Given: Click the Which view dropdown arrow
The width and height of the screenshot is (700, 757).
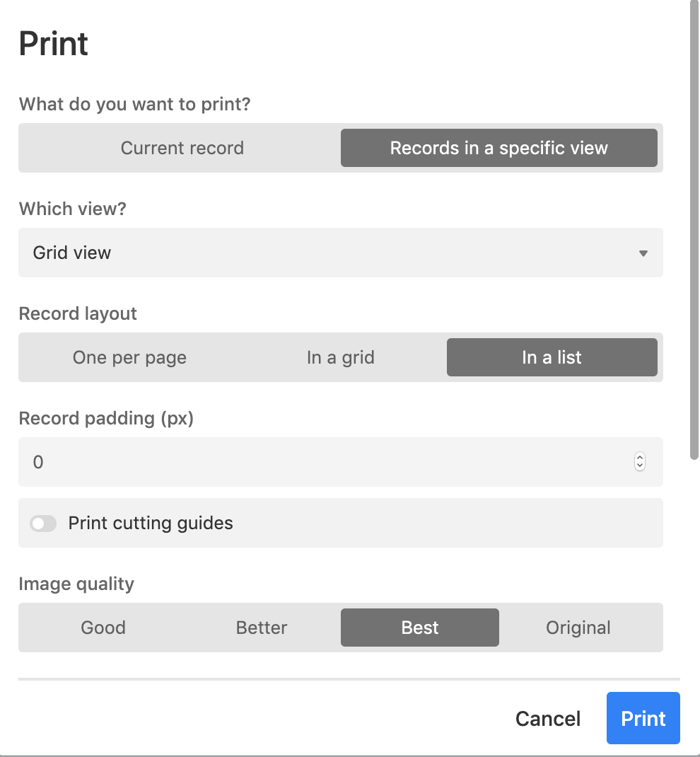Looking at the screenshot, I should click(x=643, y=253).
